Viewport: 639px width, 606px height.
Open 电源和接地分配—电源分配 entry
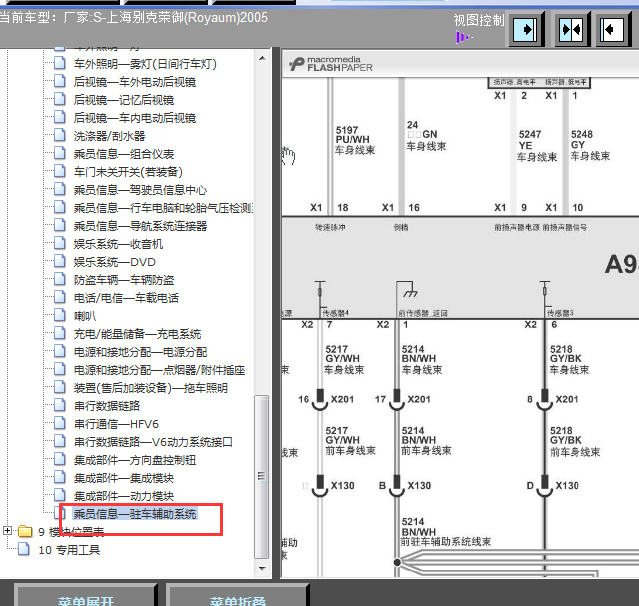coord(140,352)
